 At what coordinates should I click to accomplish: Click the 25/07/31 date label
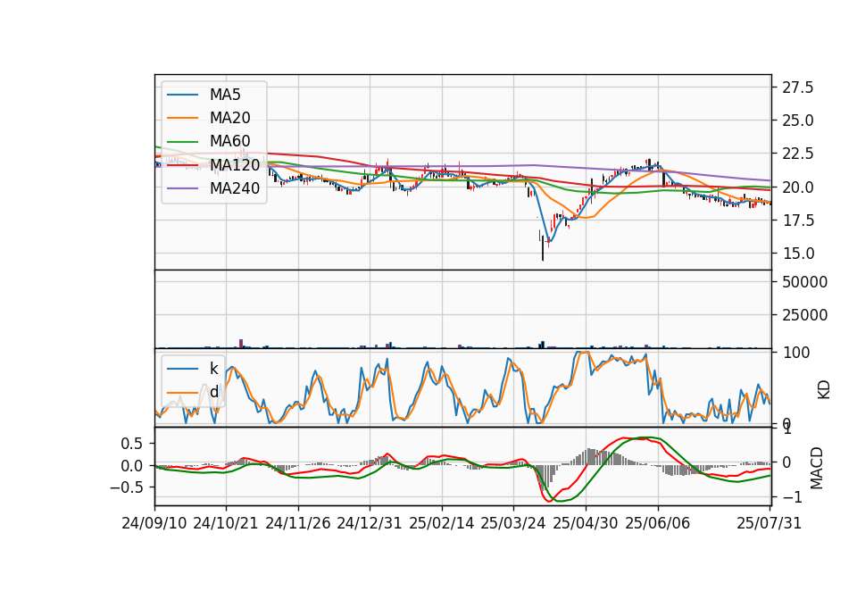(x=769, y=523)
